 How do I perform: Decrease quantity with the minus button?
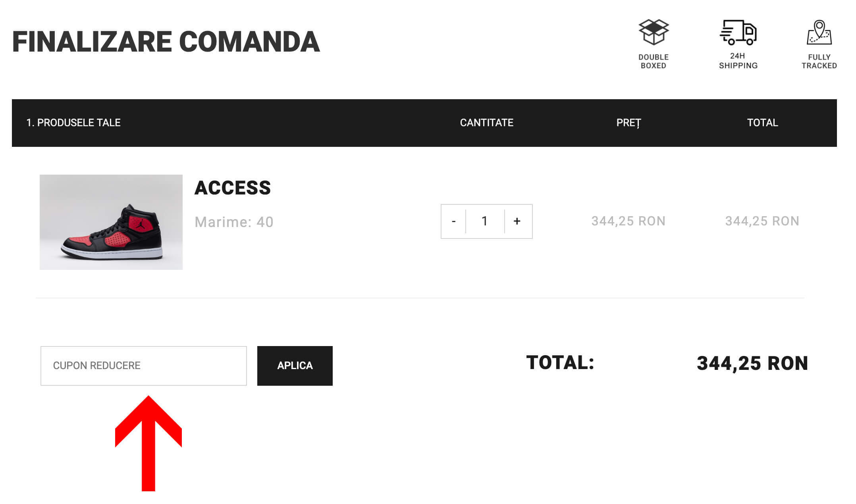(x=453, y=221)
